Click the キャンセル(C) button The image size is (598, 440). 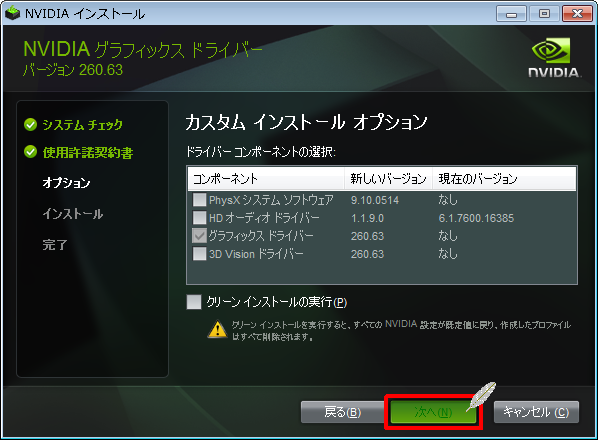click(536, 412)
